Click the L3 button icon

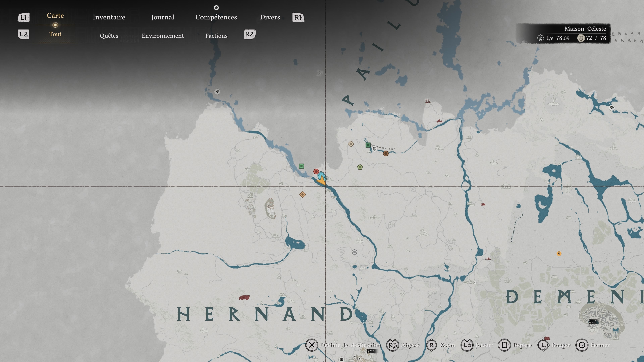point(467,345)
